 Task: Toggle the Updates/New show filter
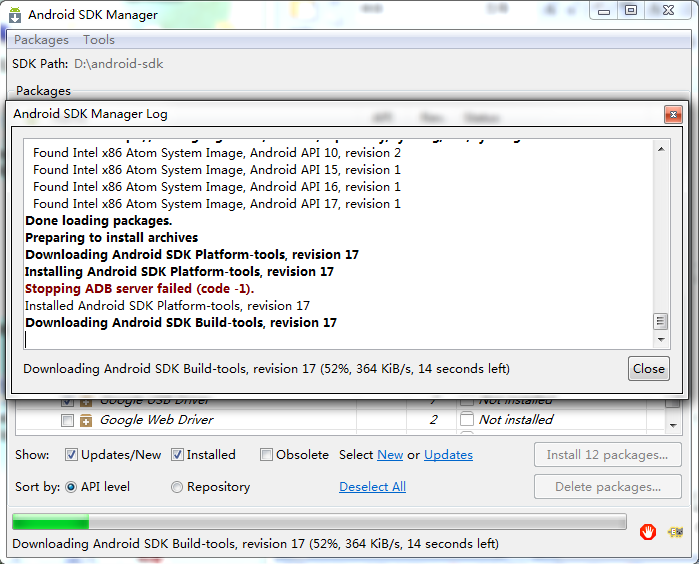(x=71, y=455)
